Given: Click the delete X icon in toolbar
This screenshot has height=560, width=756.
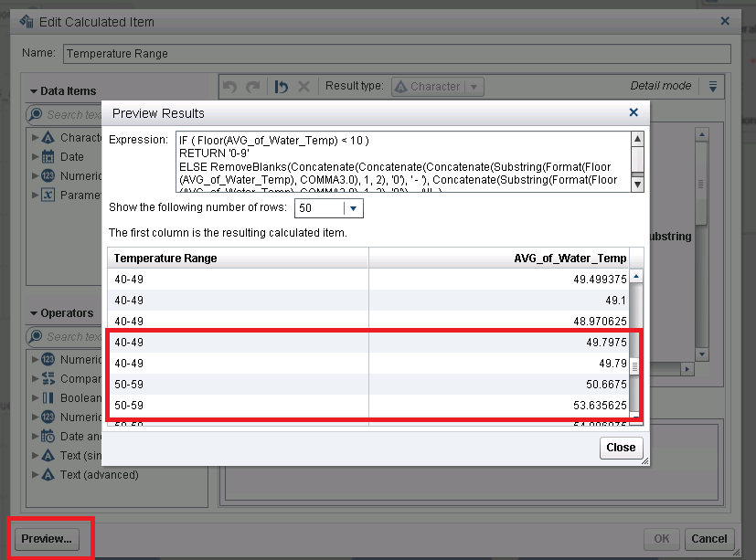Looking at the screenshot, I should pyautogui.click(x=303, y=87).
